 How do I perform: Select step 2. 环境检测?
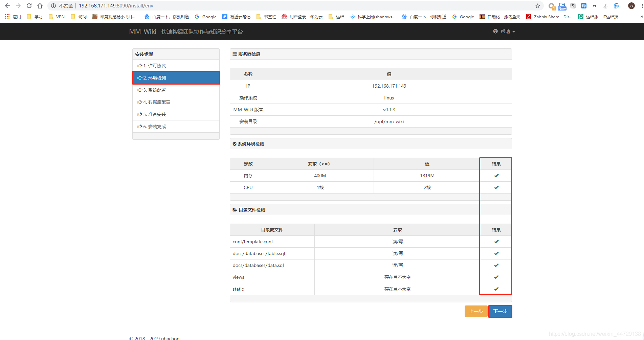point(176,78)
